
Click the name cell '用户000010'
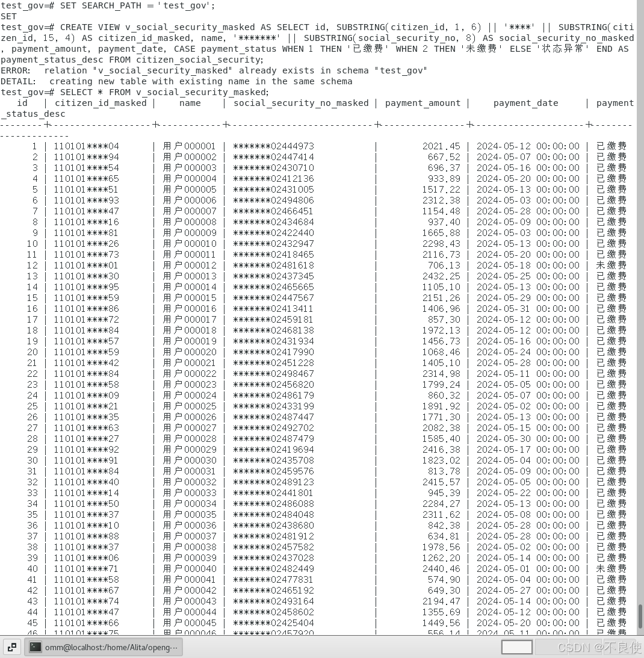(x=190, y=244)
